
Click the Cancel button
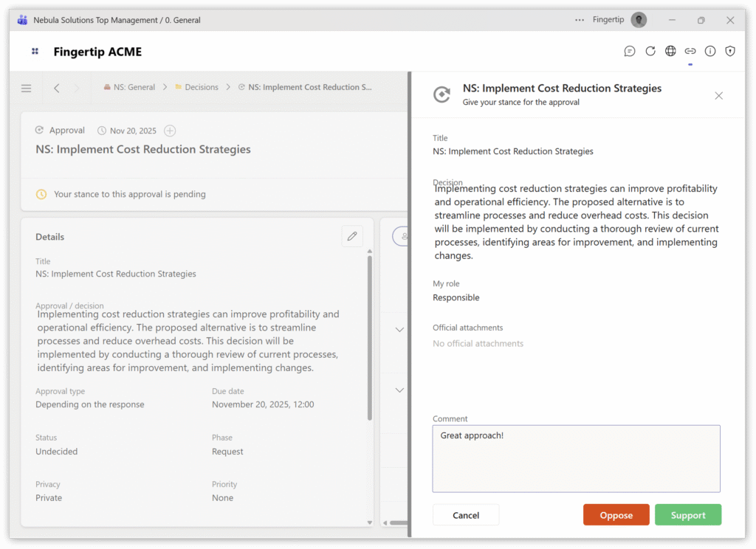click(x=466, y=515)
